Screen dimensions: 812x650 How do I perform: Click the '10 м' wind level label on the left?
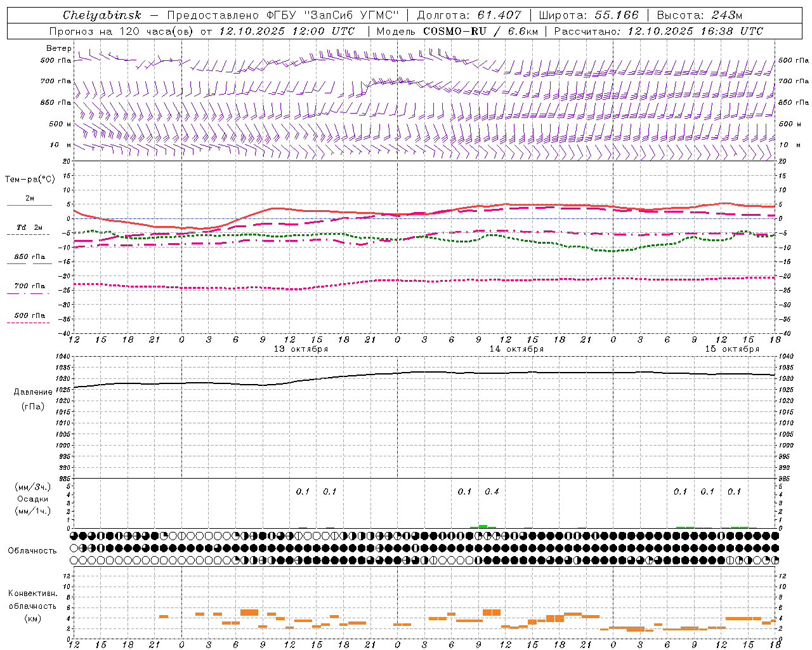click(x=61, y=145)
